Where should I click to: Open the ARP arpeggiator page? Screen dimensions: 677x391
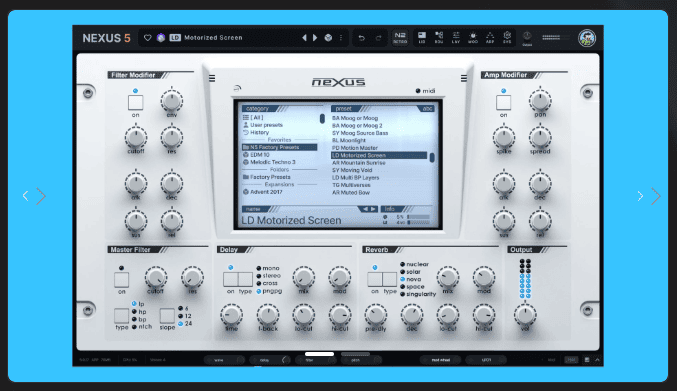pyautogui.click(x=490, y=38)
